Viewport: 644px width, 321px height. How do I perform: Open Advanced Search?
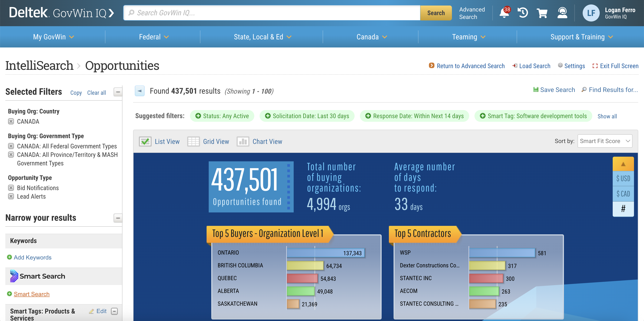pyautogui.click(x=472, y=13)
